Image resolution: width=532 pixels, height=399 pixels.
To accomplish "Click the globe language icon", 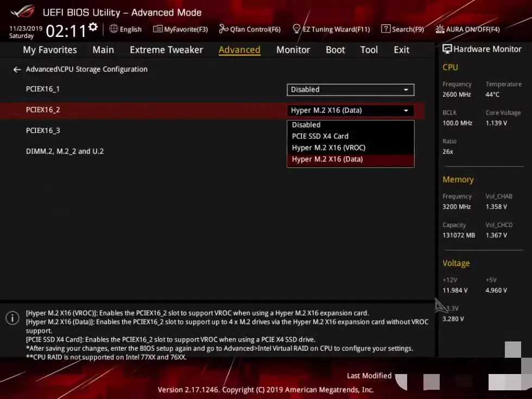I will coord(113,29).
